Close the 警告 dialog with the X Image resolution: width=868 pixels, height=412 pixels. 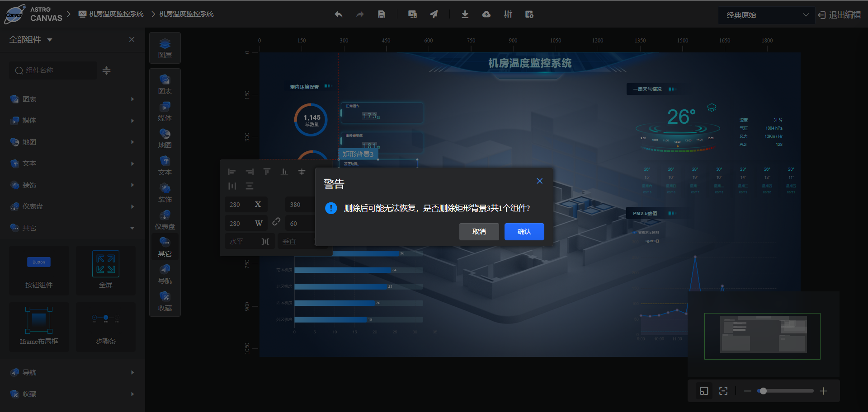pos(539,181)
